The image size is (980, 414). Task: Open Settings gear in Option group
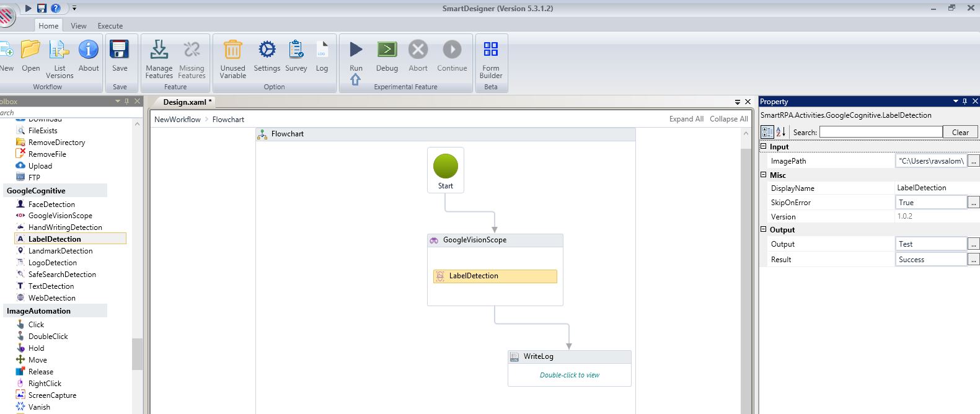pyautogui.click(x=267, y=51)
